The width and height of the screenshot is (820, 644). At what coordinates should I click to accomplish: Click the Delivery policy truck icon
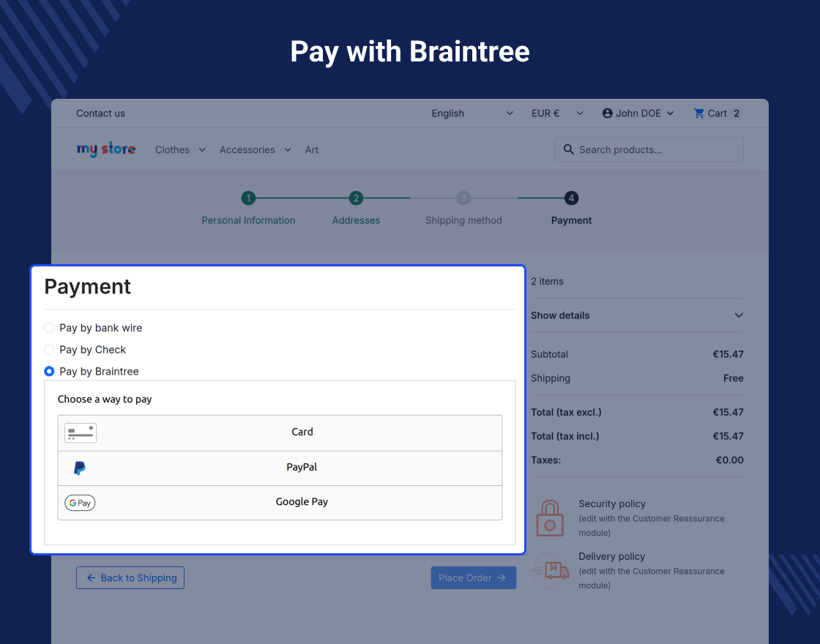[551, 570]
